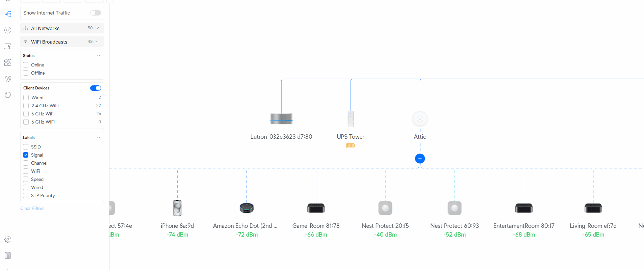Enable the Show Internet Traffic toggle

[x=95, y=13]
